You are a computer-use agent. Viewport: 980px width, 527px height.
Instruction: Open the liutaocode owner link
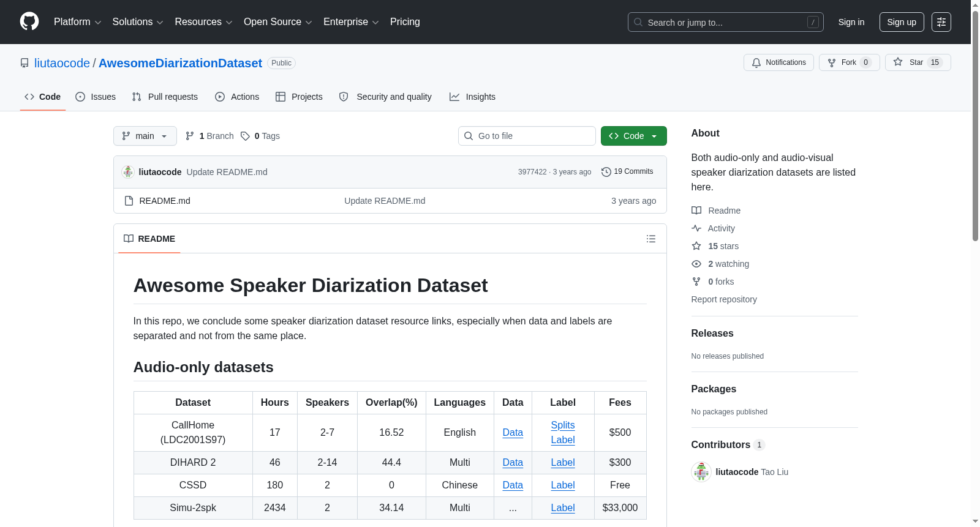tap(62, 63)
